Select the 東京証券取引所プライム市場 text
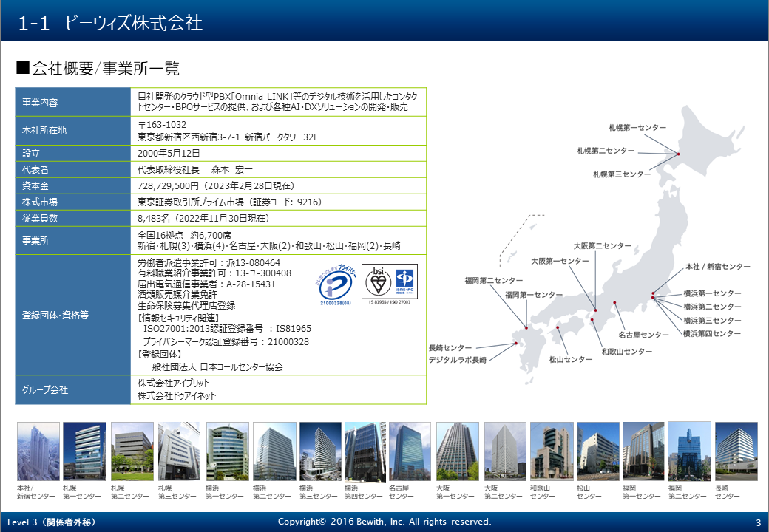769x532 pixels. 190,202
